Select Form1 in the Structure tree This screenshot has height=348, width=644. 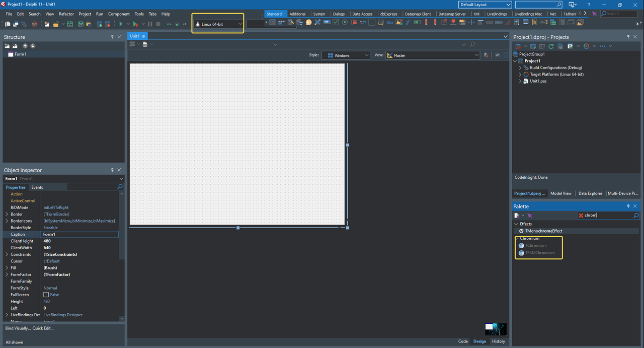click(x=20, y=54)
